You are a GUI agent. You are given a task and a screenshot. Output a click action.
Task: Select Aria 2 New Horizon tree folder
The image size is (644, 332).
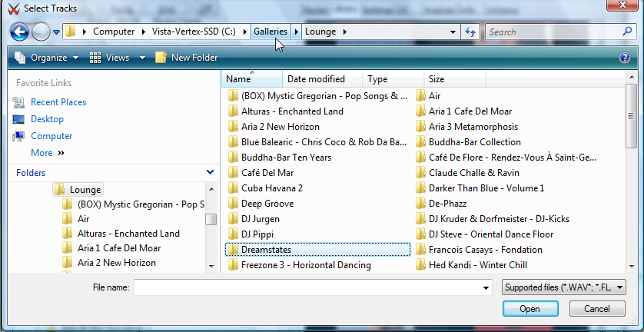coord(109,263)
